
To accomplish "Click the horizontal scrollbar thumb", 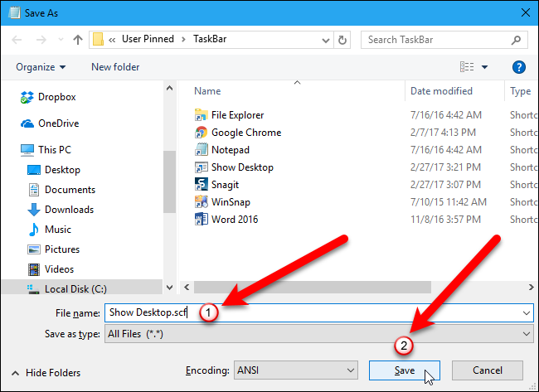I will click(x=313, y=288).
